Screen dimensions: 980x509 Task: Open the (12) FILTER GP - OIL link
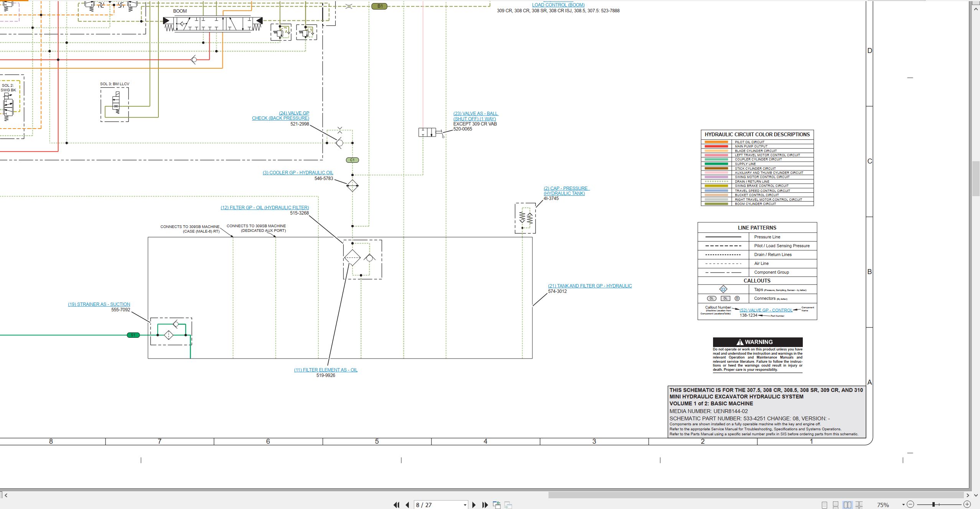(x=265, y=208)
